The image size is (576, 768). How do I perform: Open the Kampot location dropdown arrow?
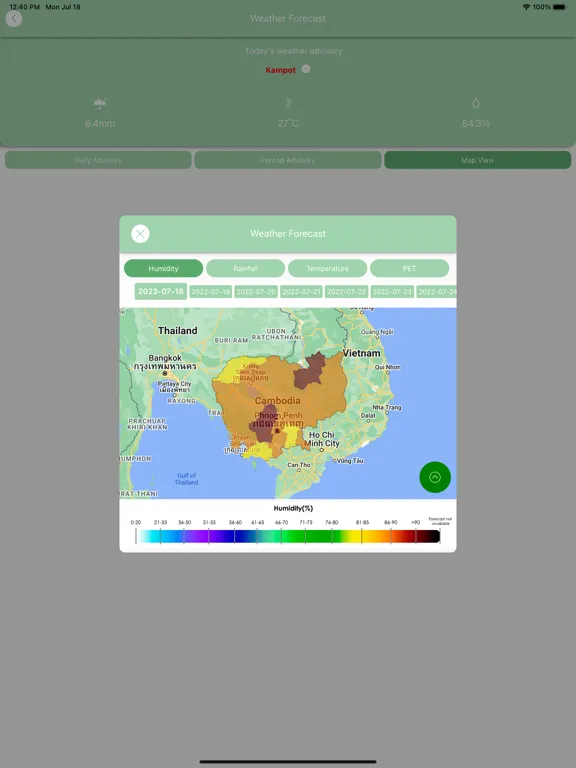tap(306, 69)
